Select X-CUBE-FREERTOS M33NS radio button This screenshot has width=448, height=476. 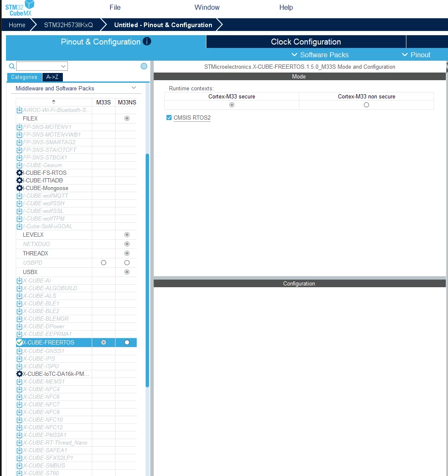[127, 342]
